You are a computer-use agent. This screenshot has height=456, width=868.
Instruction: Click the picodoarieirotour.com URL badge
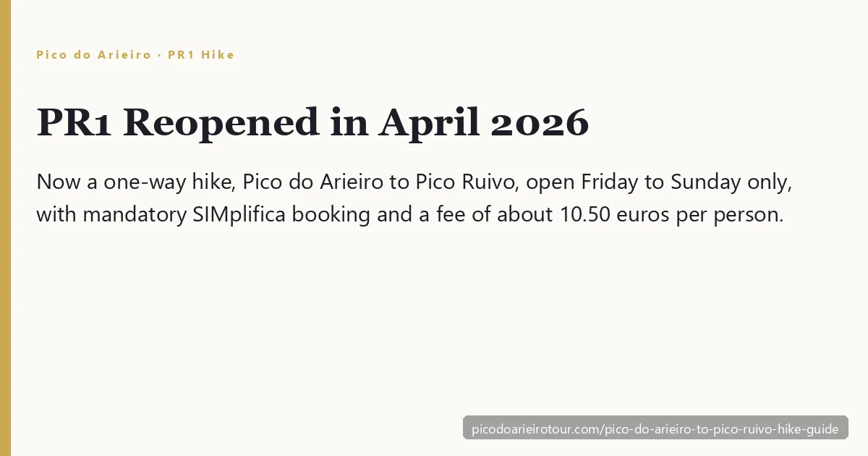click(655, 429)
